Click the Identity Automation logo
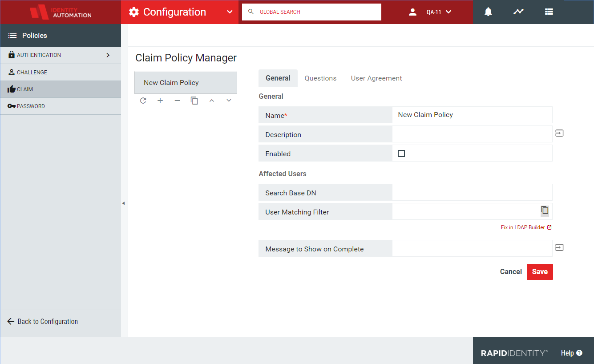Viewport: 594px width, 364px height. pyautogui.click(x=61, y=12)
